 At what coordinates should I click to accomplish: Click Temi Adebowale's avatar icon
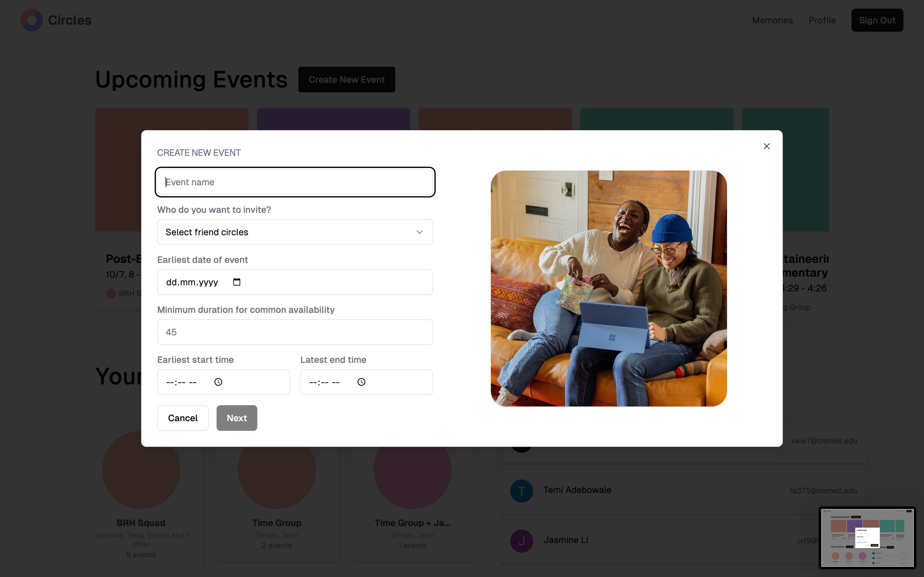point(521,491)
